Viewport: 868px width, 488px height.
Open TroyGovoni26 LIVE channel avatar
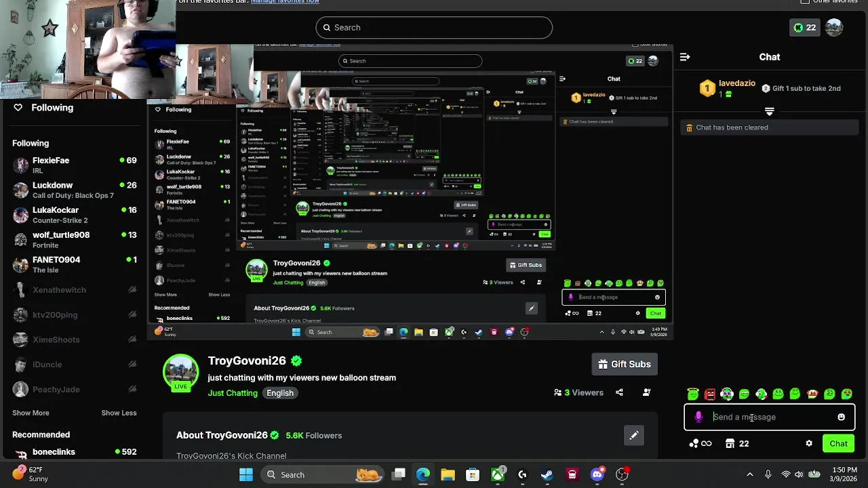(180, 372)
